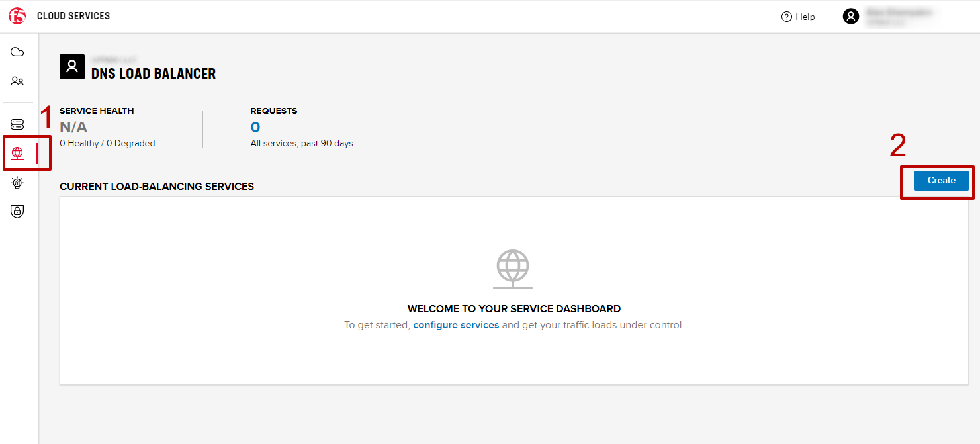This screenshot has height=444, width=980.
Task: Open the lightbulb insight icon in sidebar
Action: (x=17, y=183)
